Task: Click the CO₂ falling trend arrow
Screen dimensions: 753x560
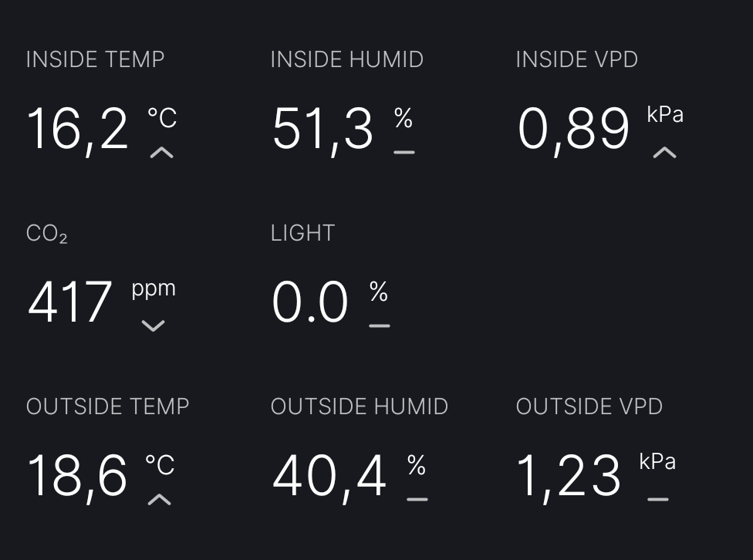Action: (x=154, y=326)
